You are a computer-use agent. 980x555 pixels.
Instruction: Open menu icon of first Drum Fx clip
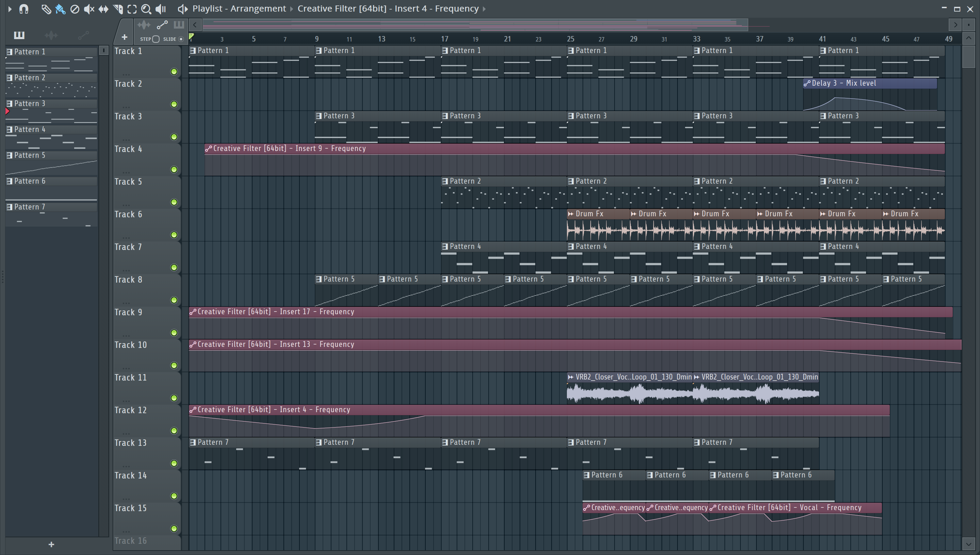click(x=571, y=214)
